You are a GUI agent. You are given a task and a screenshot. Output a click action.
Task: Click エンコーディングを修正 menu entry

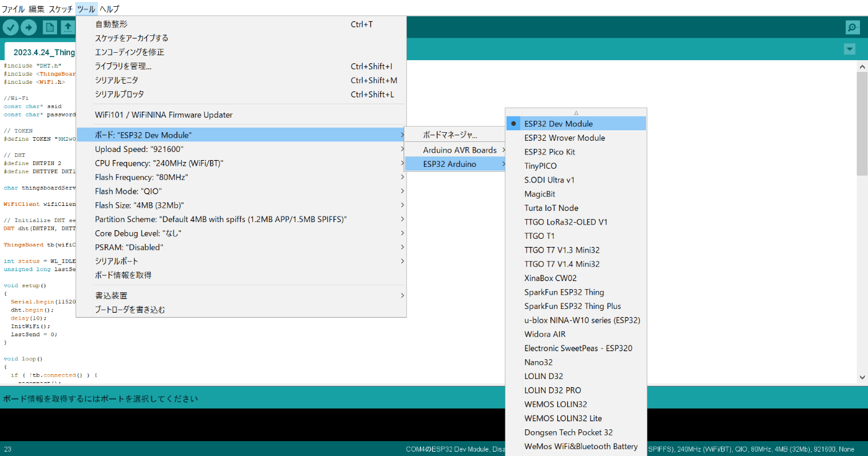click(241, 52)
